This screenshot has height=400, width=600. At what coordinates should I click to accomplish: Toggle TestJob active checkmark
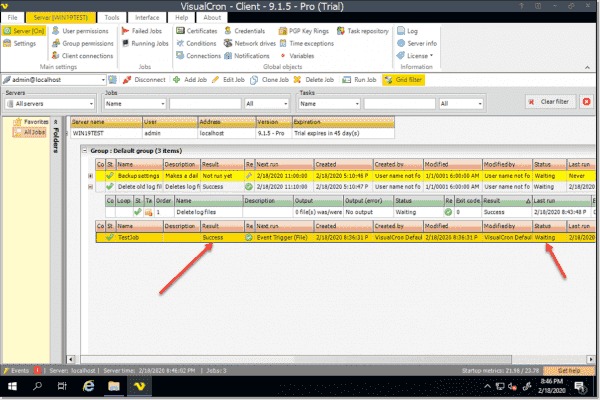(x=110, y=237)
